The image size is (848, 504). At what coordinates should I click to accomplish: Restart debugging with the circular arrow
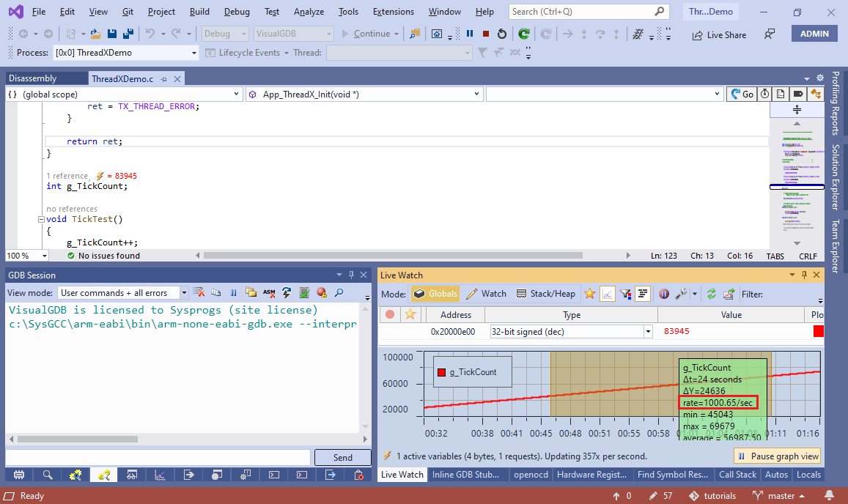tap(502, 34)
